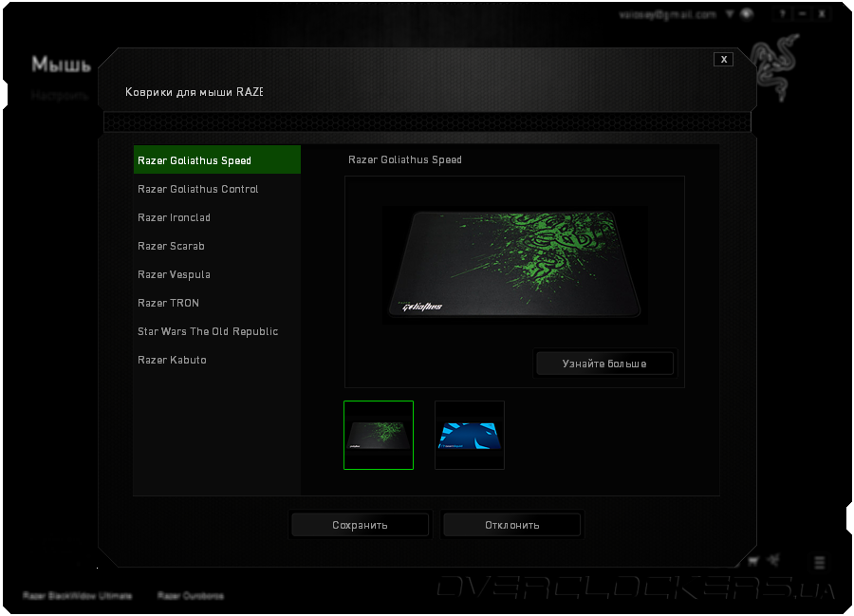Click the Коврики для мыши RAZER heading

(x=194, y=91)
